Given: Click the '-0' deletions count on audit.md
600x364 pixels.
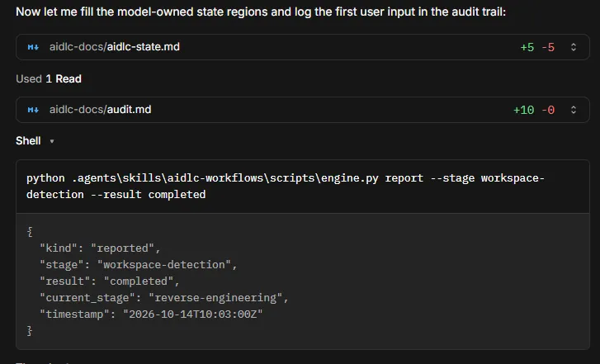Looking at the screenshot, I should point(548,110).
